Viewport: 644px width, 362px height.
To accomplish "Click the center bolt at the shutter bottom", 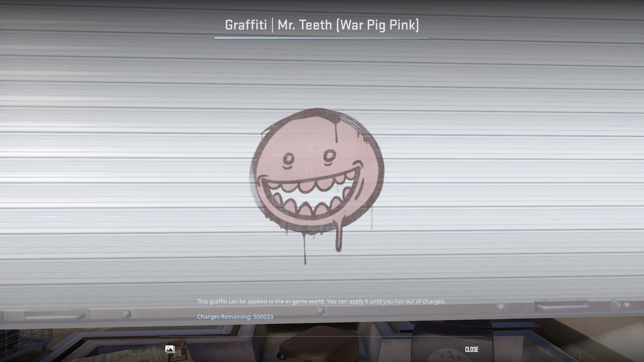I will [320, 311].
